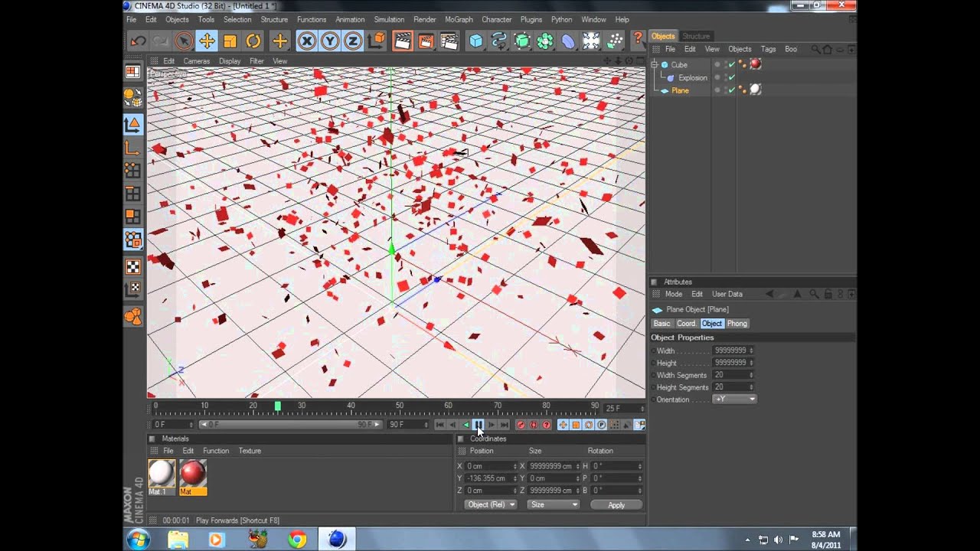Click the Cube object's red material tag
This screenshot has height=551, width=980.
click(x=756, y=64)
